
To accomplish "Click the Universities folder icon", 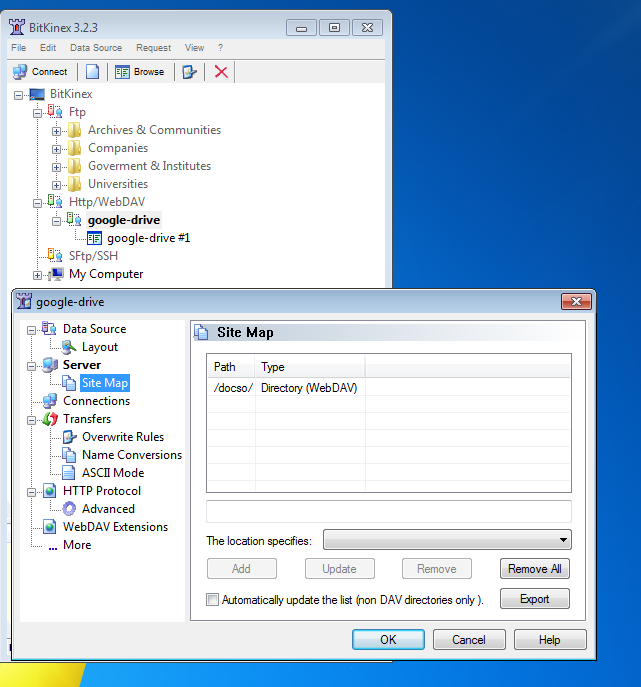I will (74, 184).
